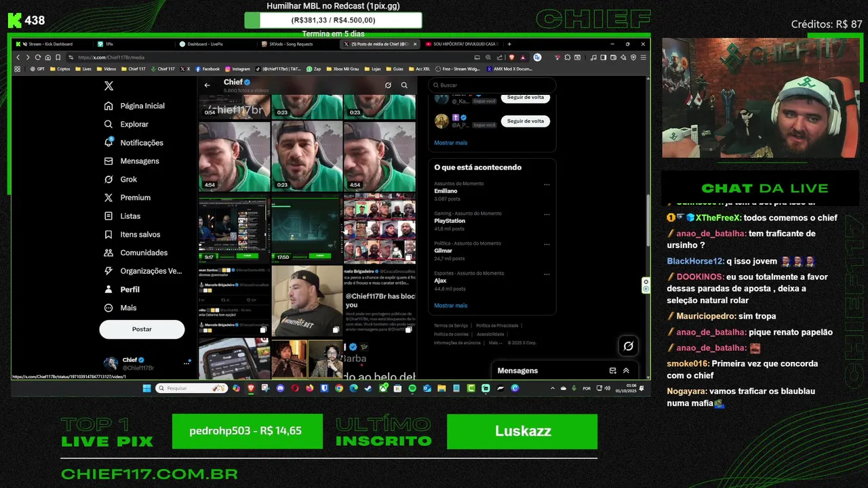The height and width of the screenshot is (488, 868).
Task: Show hidden system tray icons chevron
Action: tap(552, 388)
